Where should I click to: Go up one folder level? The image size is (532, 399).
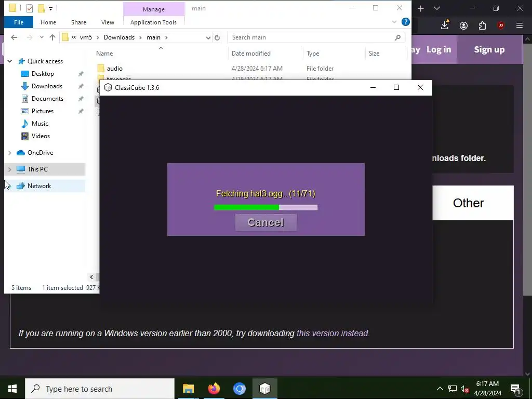pos(52,37)
